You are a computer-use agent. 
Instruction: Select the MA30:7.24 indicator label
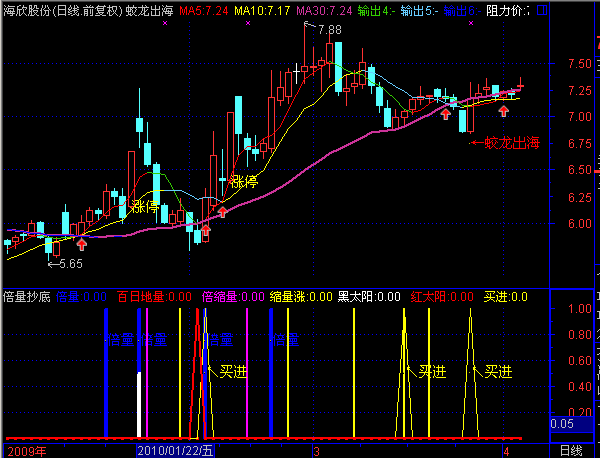point(324,10)
